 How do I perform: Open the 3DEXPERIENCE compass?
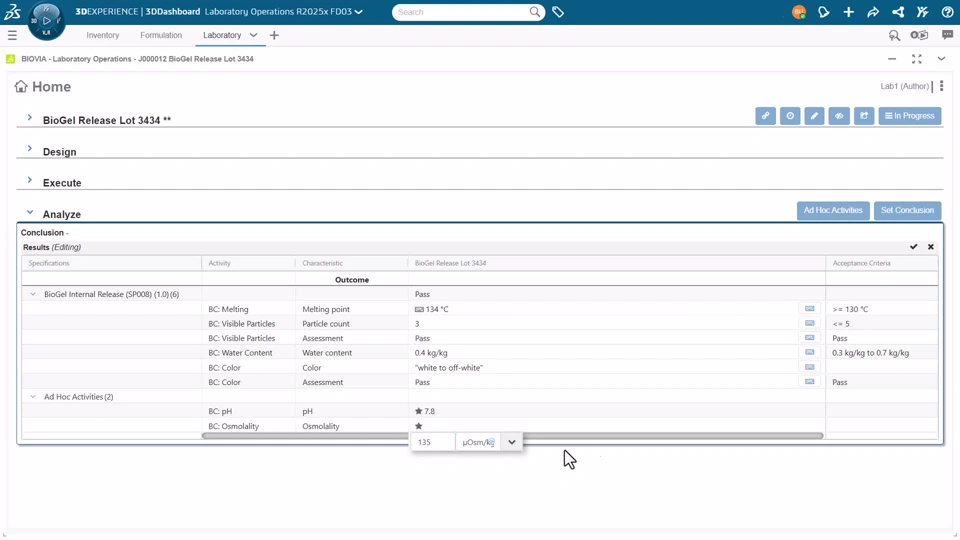tap(46, 21)
